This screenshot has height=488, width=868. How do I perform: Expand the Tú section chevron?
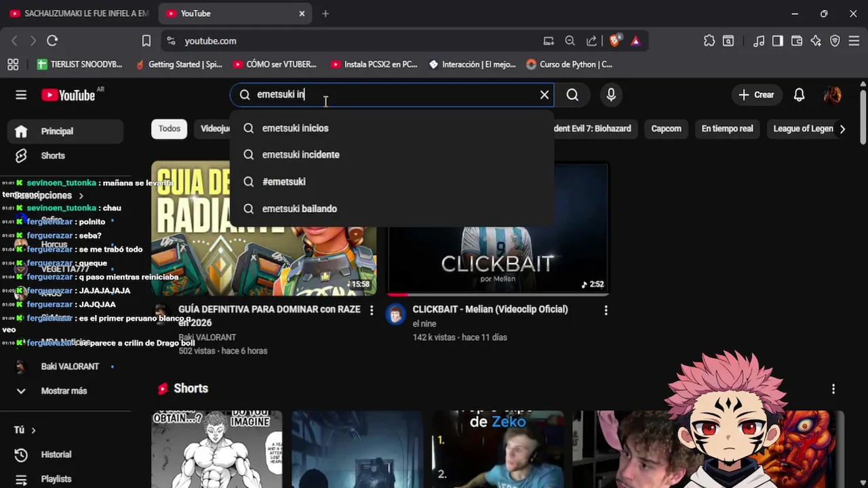click(33, 430)
